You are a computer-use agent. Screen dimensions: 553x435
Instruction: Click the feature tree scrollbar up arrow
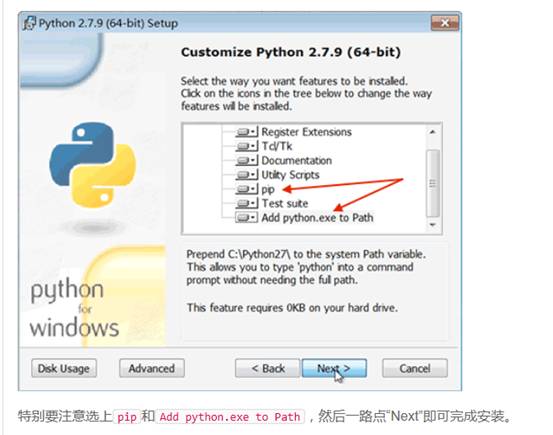pos(432,132)
